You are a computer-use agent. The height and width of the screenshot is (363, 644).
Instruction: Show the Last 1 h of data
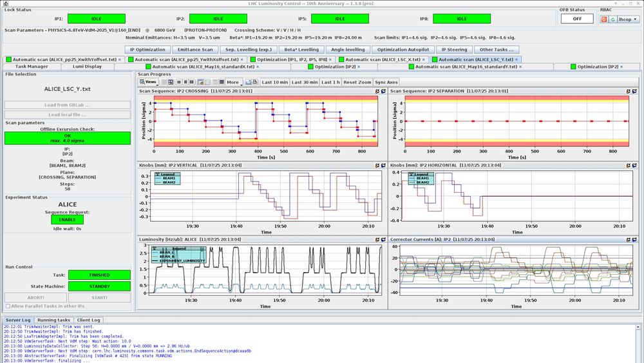(330, 83)
